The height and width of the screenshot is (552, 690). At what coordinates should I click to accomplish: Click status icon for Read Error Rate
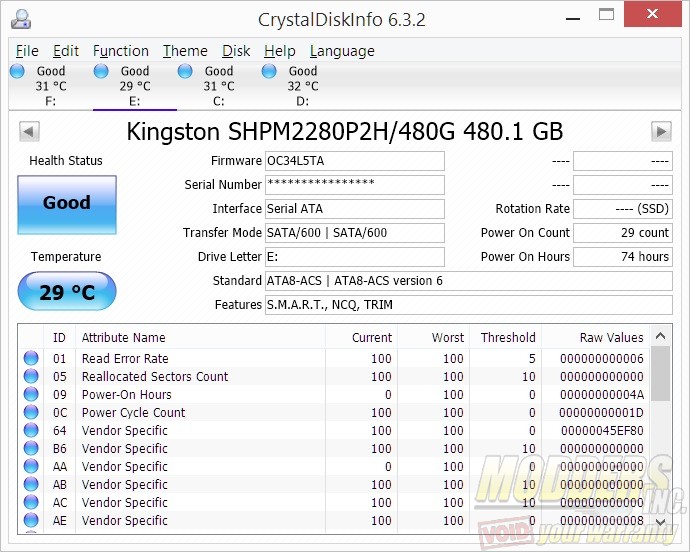pos(31,358)
